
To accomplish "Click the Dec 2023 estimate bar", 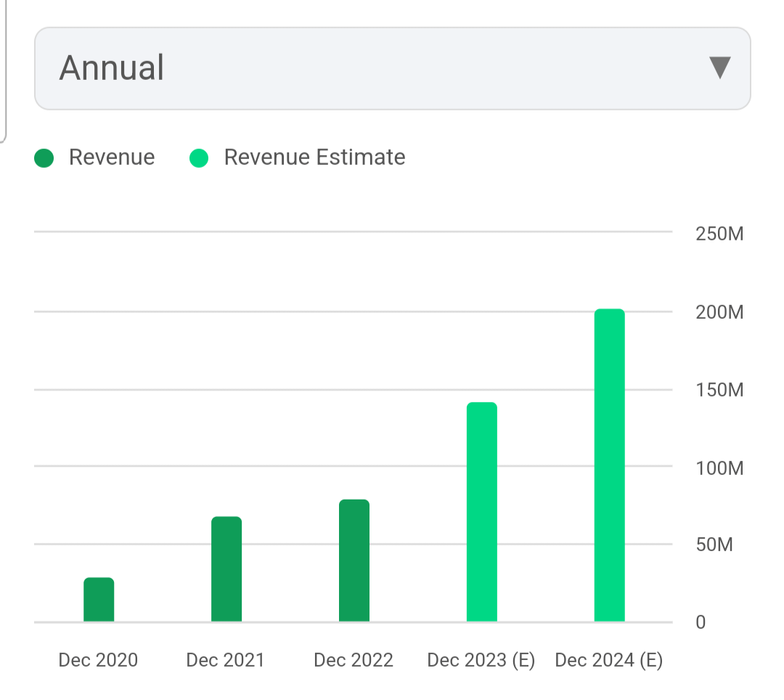I will click(481, 512).
